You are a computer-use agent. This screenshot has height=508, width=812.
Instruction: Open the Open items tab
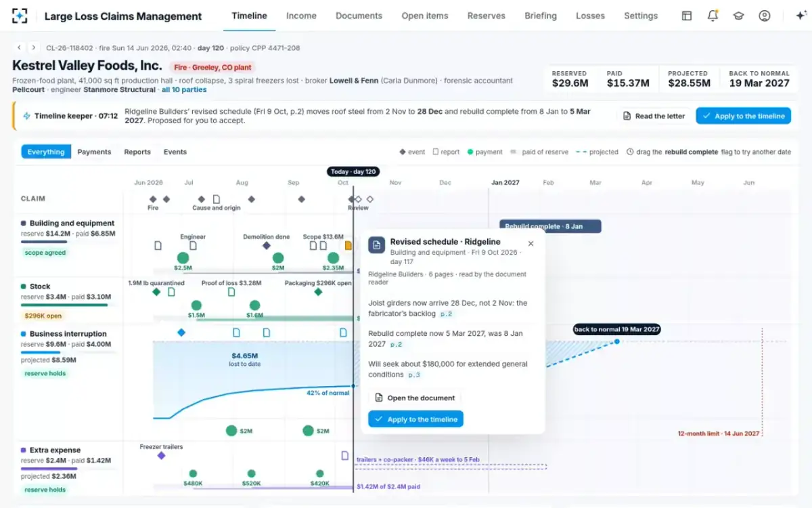pyautogui.click(x=425, y=16)
